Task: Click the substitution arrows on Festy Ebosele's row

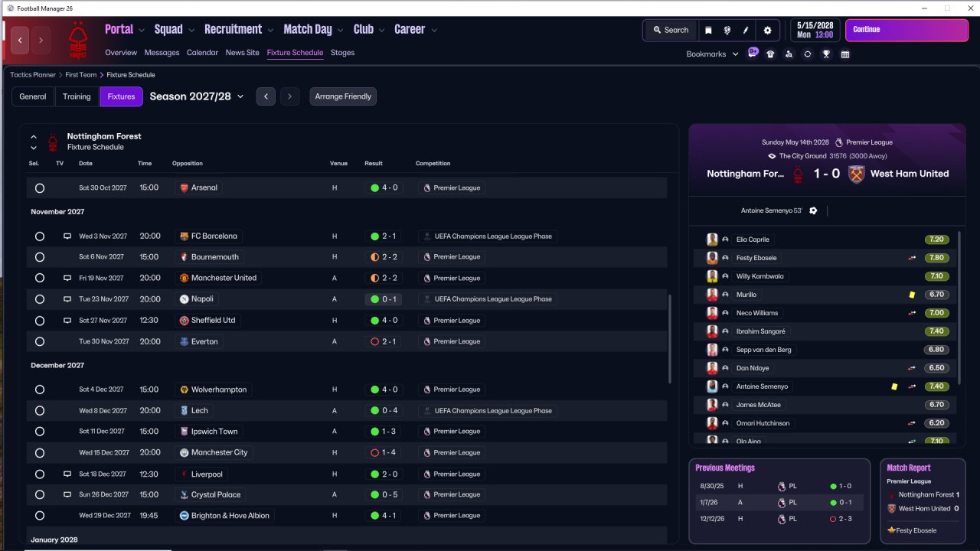Action: [912, 258]
